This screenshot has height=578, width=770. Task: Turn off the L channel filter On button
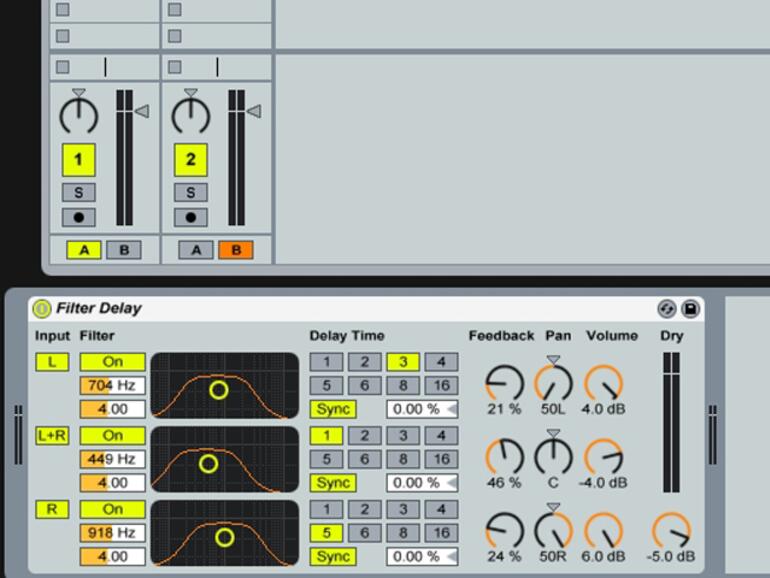click(112, 362)
